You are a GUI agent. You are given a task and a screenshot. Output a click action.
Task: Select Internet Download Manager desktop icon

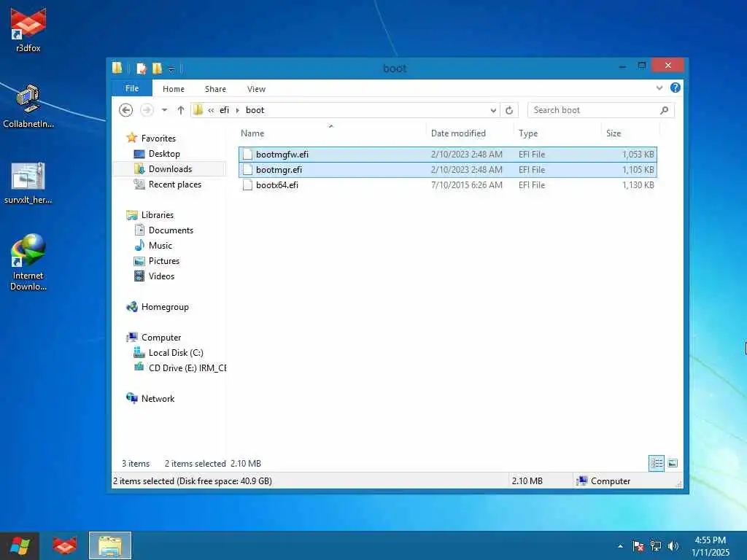click(x=28, y=262)
